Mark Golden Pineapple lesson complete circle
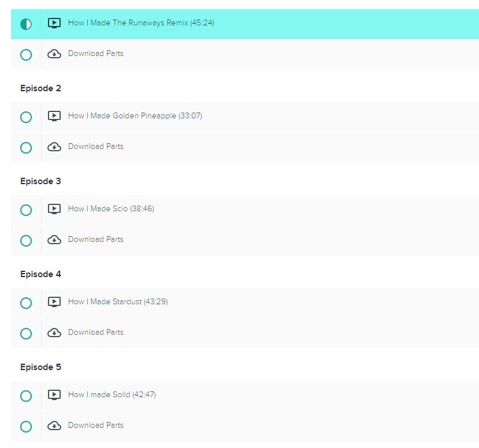 pos(26,117)
